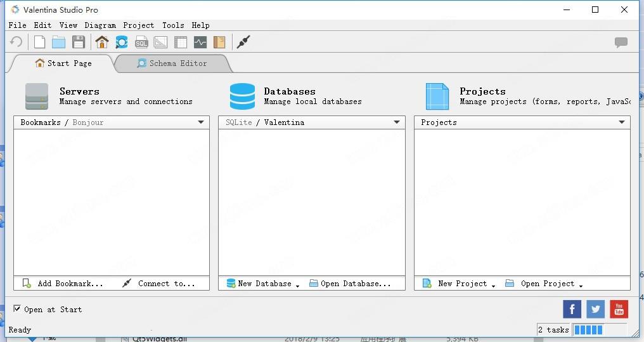Screen dimensions: 644x342
Task: Click the Undo arrow in toolbar
Action: 16,42
